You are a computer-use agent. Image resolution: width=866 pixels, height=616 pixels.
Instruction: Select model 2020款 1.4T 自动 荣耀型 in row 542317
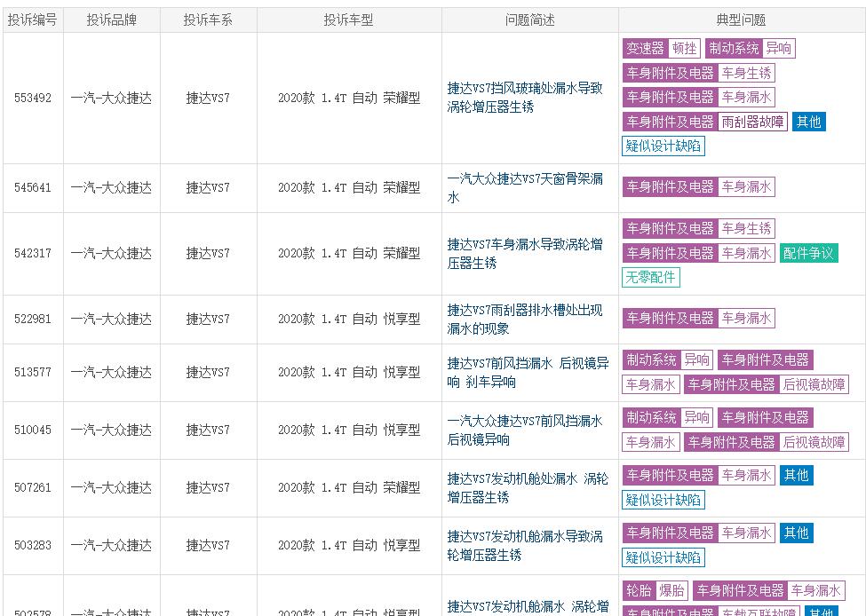click(349, 253)
